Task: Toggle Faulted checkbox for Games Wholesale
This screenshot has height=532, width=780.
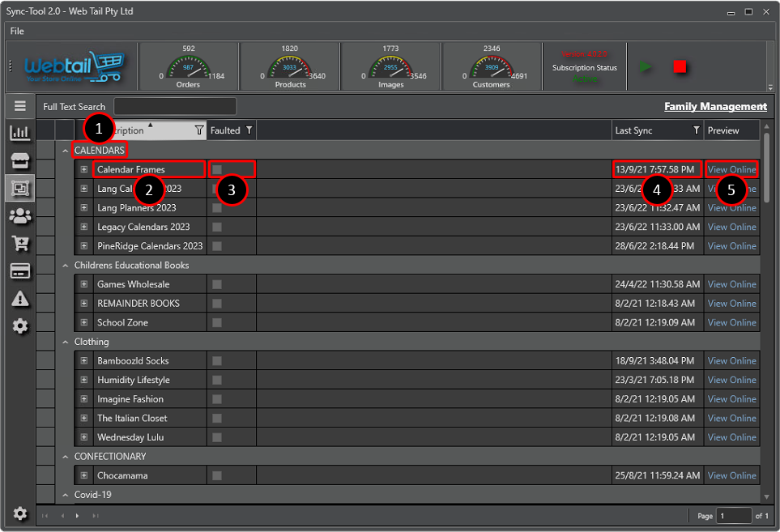Action: pyautogui.click(x=217, y=284)
